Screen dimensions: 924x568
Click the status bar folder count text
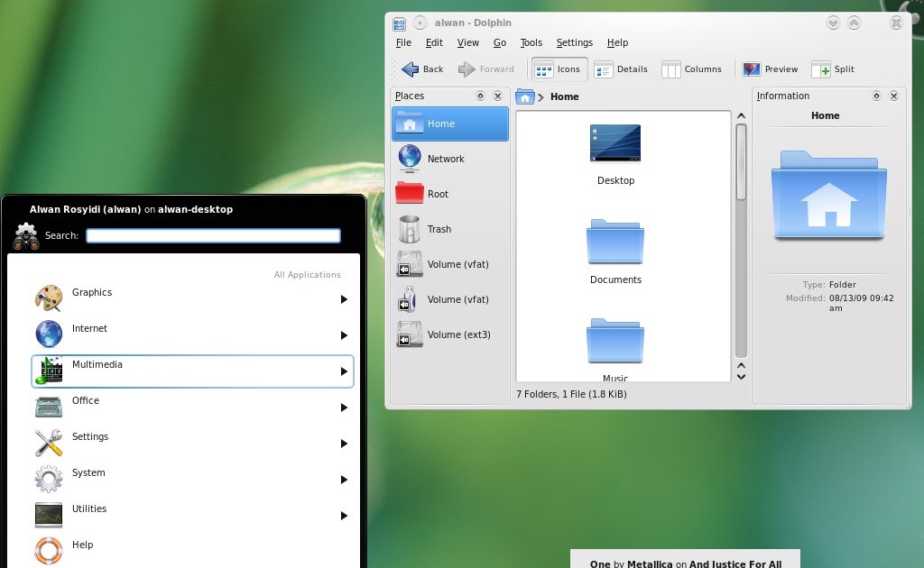click(571, 394)
